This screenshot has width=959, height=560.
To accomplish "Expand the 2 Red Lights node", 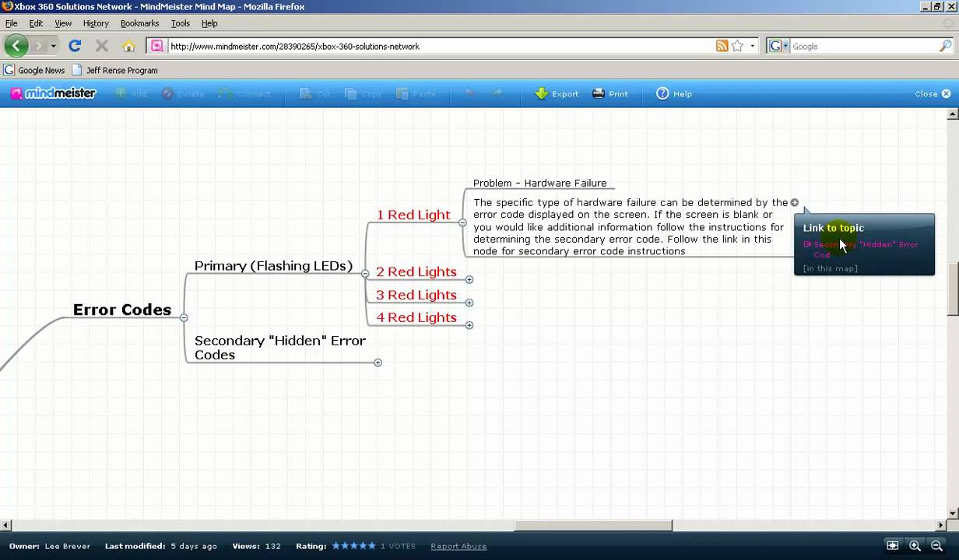I will pos(469,279).
